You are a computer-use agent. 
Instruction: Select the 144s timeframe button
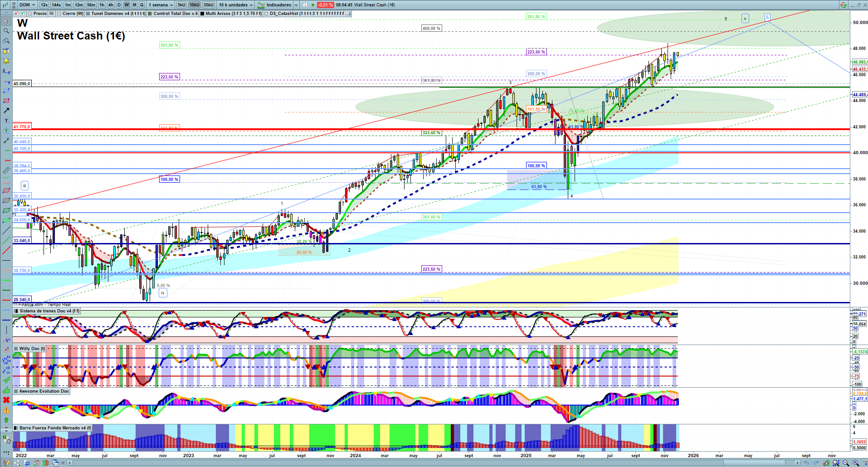click(56, 5)
